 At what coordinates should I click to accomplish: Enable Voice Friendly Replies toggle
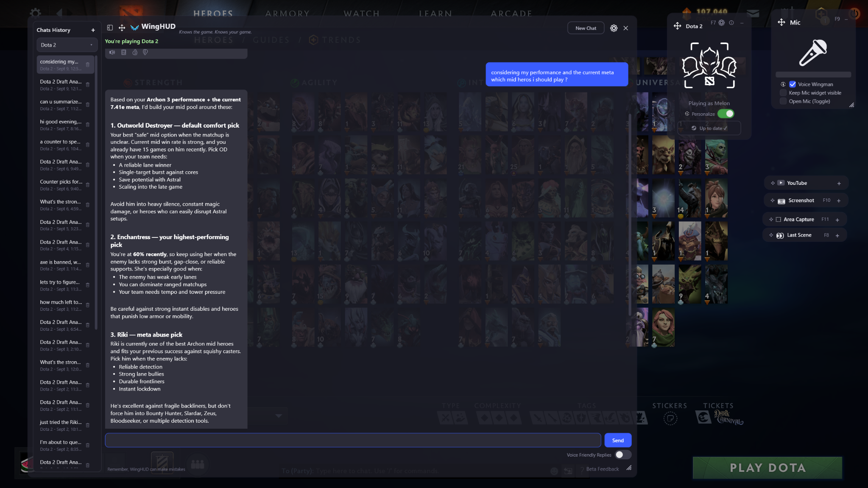point(623,455)
